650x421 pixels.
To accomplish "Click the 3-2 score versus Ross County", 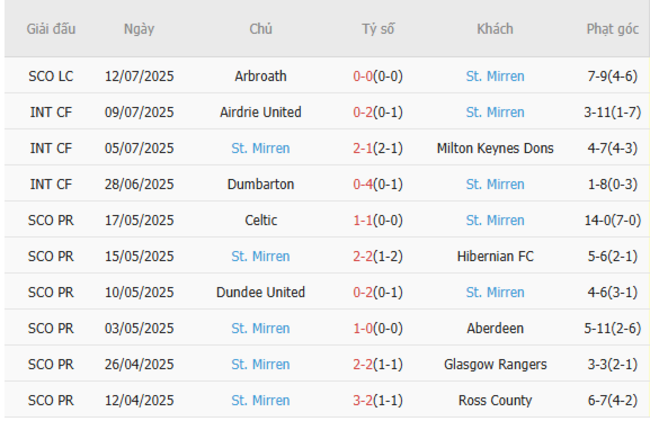I will coord(364,400).
